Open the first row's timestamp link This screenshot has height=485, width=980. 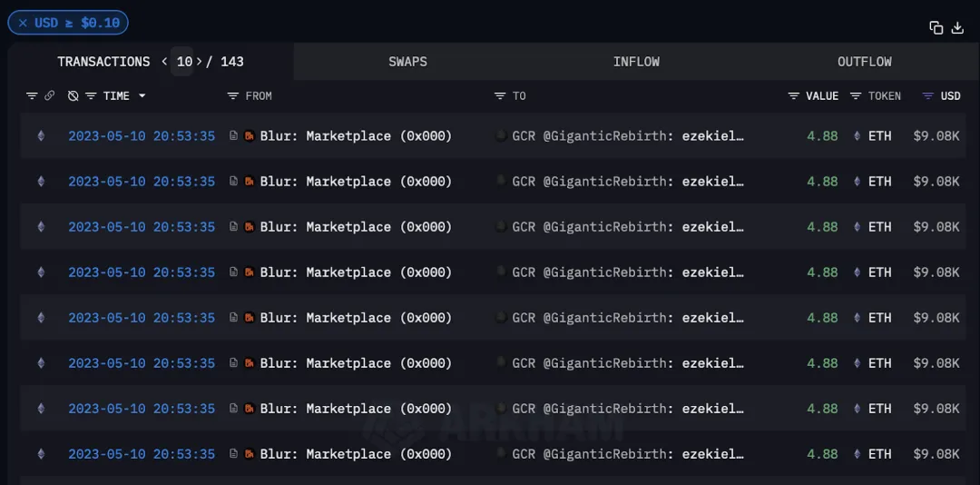click(142, 136)
